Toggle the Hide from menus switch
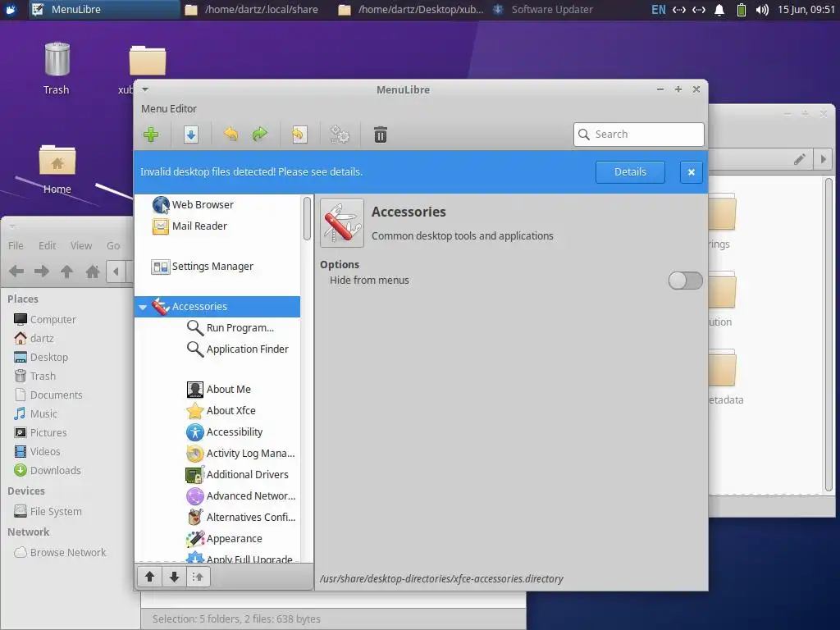 pos(685,281)
